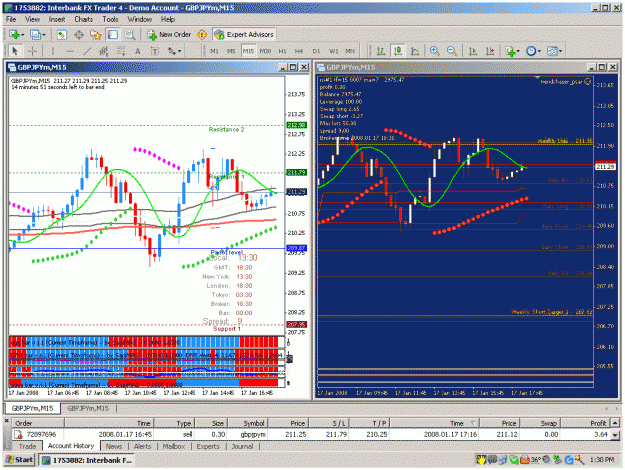Draw a horizontal line tool

pos(70,51)
